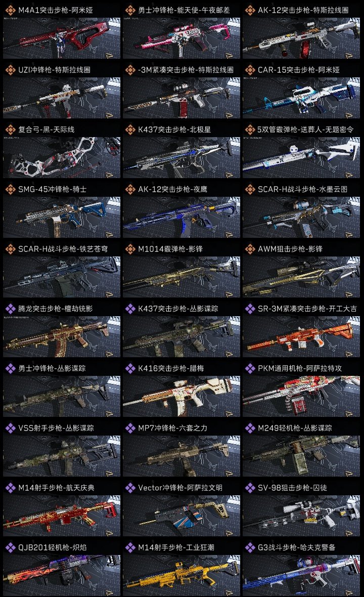
Task: Click orange rarity icon beside K437突击步枪-北极星
Action: 130,130
